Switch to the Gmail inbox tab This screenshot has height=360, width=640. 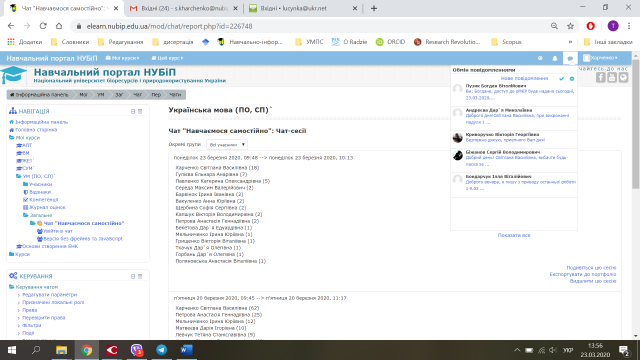pyautogui.click(x=184, y=8)
